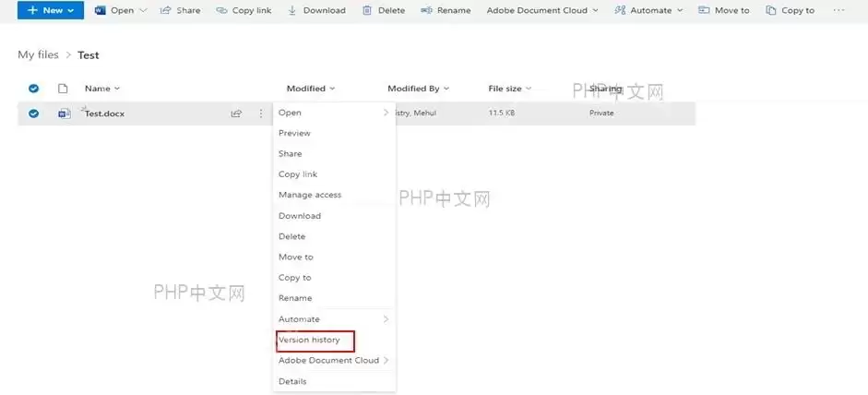Open the more options ellipsis in toolbar
Screen dimensions: 868x395
tap(838, 10)
